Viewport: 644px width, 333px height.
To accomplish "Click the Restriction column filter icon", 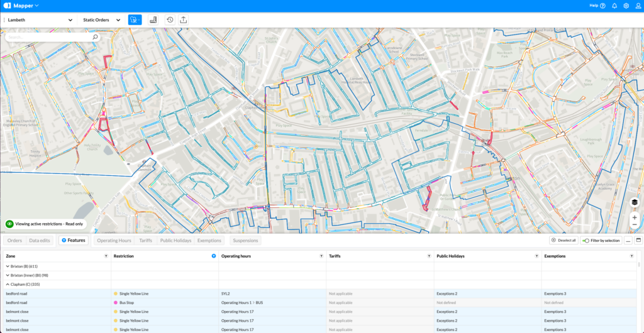I will 214,256.
